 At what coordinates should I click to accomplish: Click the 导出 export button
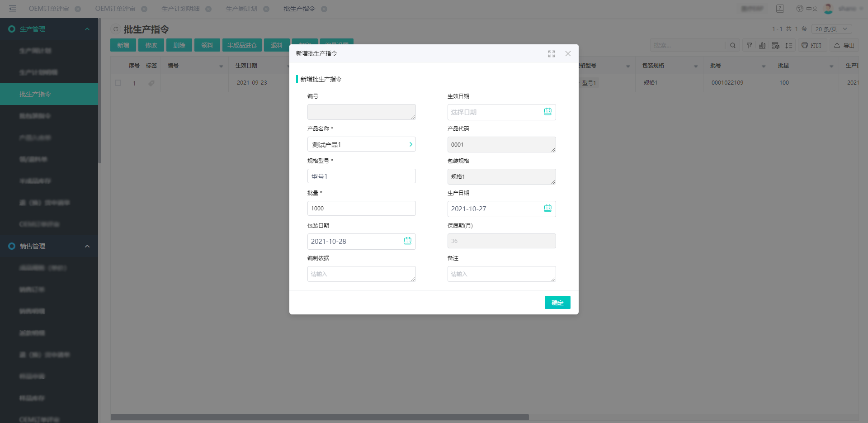[844, 45]
